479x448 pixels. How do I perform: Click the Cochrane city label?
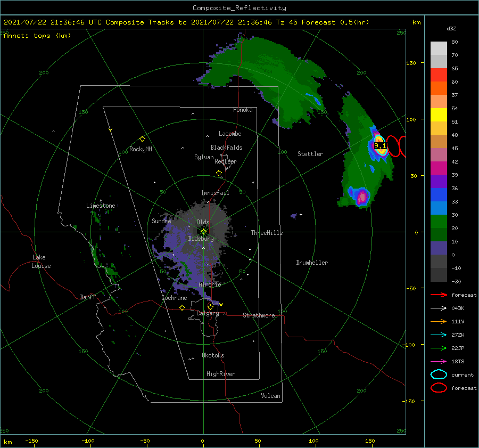[x=174, y=298]
